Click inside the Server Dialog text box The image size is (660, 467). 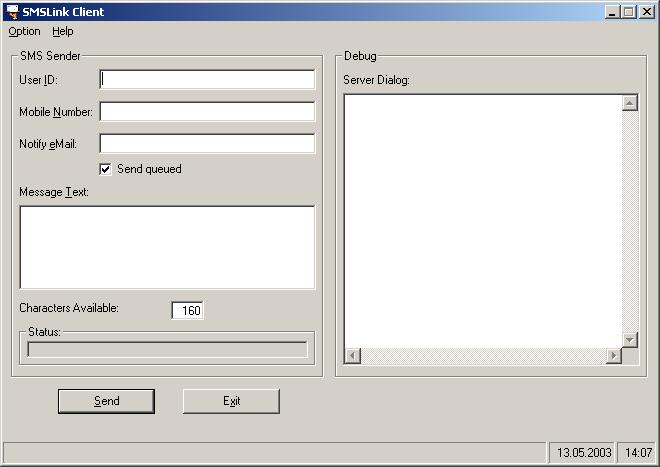(483, 221)
